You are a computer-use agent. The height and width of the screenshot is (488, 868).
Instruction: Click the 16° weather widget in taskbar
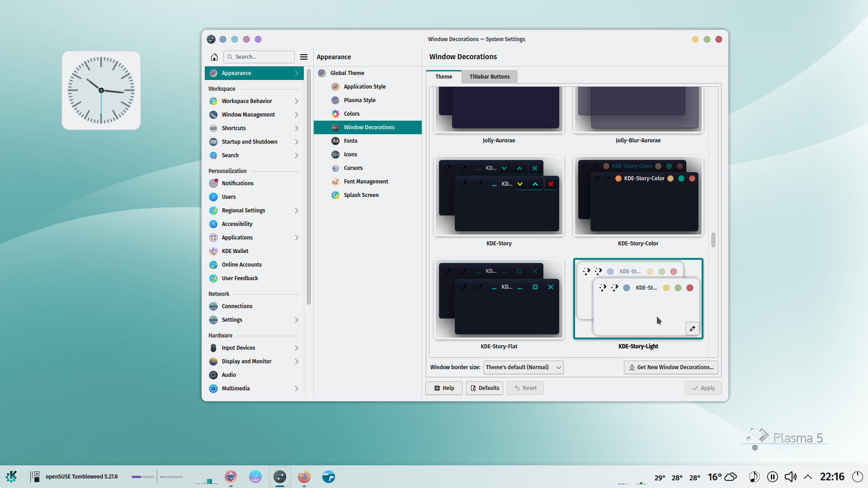pos(722,477)
